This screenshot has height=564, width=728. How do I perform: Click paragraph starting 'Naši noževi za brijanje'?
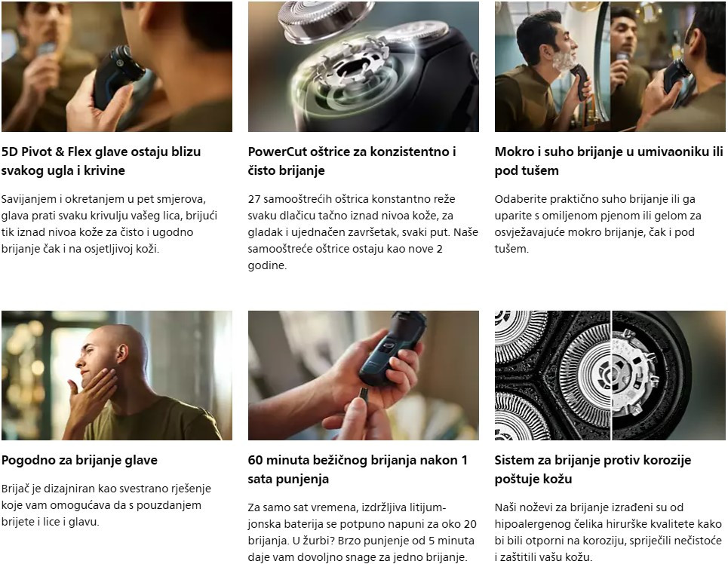(x=608, y=532)
